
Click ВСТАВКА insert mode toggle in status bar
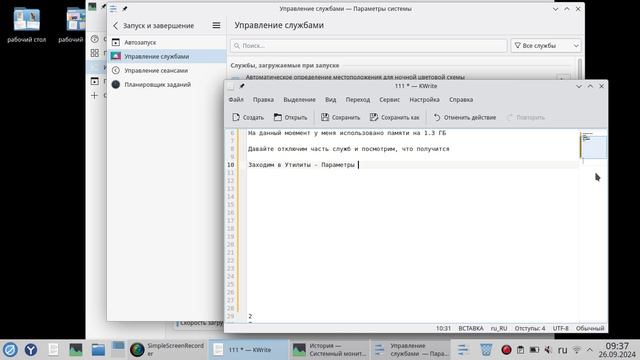[471, 328]
